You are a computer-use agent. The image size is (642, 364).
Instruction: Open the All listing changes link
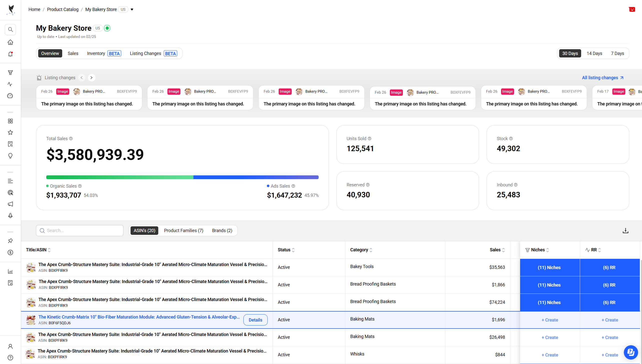(x=603, y=78)
